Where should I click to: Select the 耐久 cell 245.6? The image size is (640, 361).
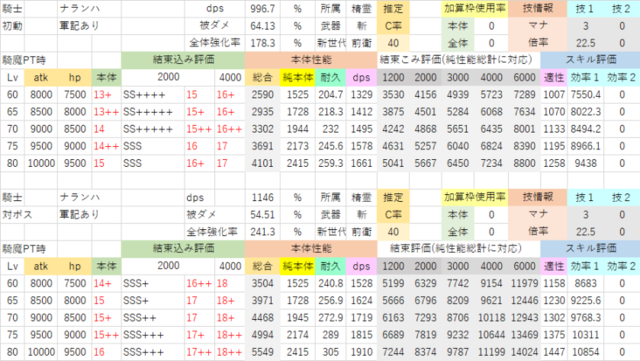[331, 146]
